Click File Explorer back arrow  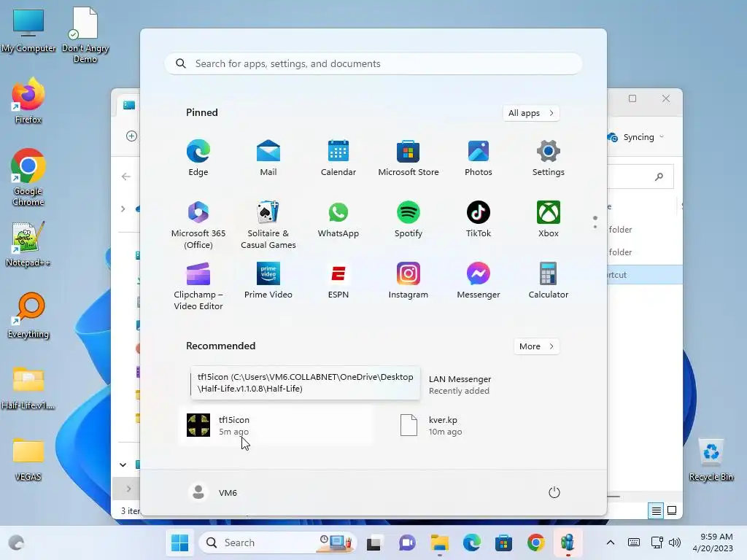pyautogui.click(x=125, y=176)
